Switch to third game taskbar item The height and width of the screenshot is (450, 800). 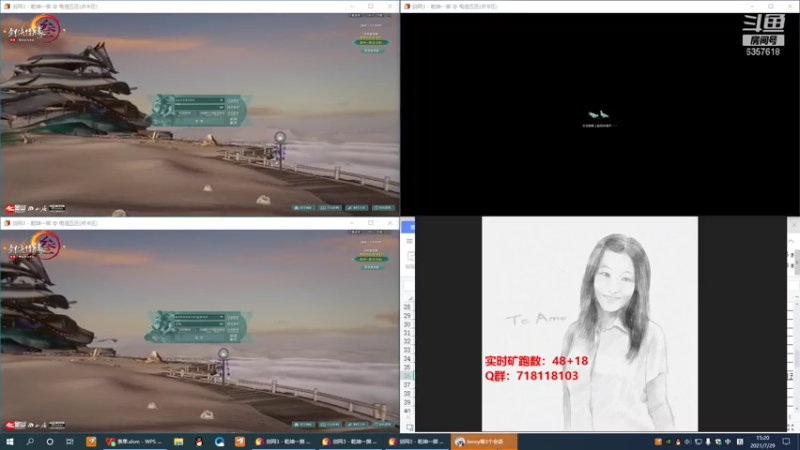click(416, 441)
